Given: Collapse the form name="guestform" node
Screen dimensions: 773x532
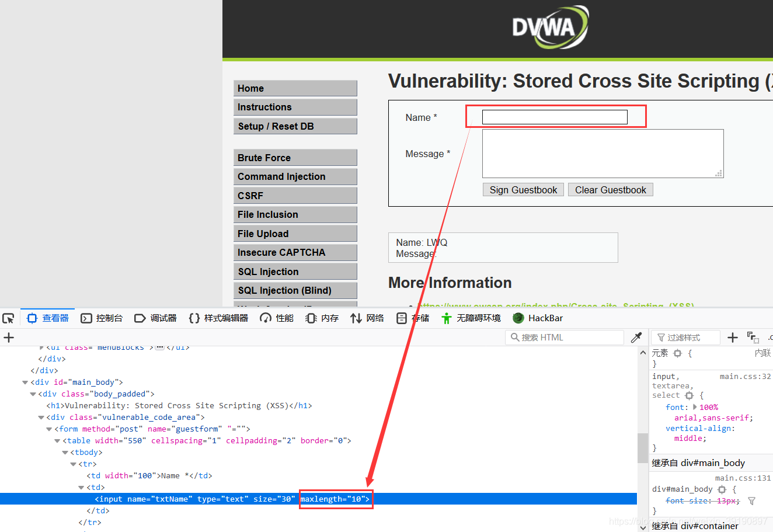Looking at the screenshot, I should pyautogui.click(x=50, y=429).
